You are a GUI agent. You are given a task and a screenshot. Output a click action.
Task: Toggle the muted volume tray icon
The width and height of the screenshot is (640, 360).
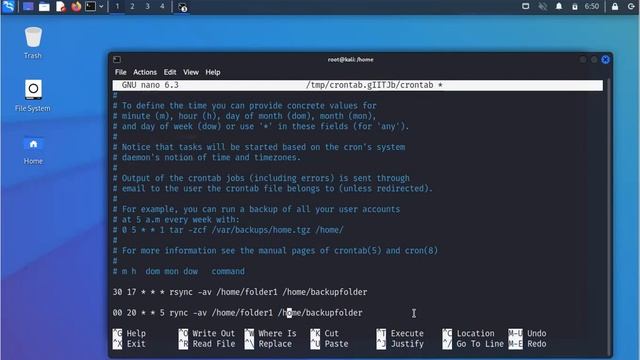click(x=542, y=7)
